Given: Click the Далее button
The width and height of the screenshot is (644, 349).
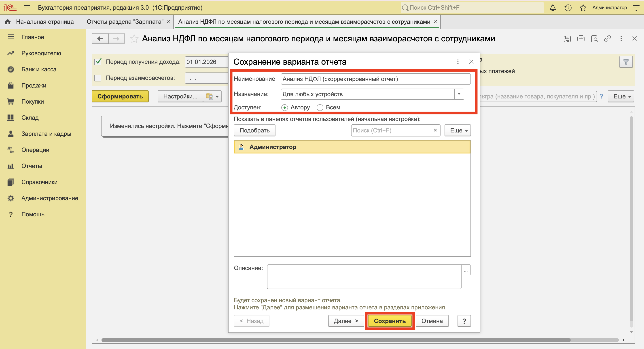Looking at the screenshot, I should click(346, 321).
